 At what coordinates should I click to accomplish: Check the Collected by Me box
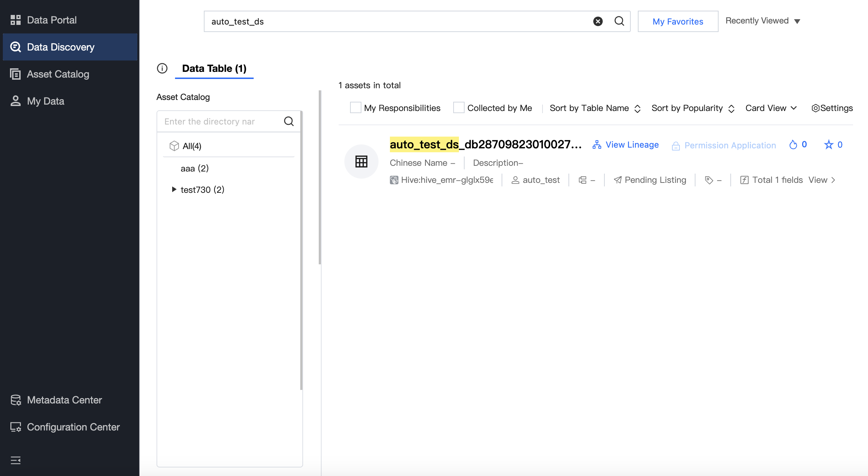pos(459,108)
